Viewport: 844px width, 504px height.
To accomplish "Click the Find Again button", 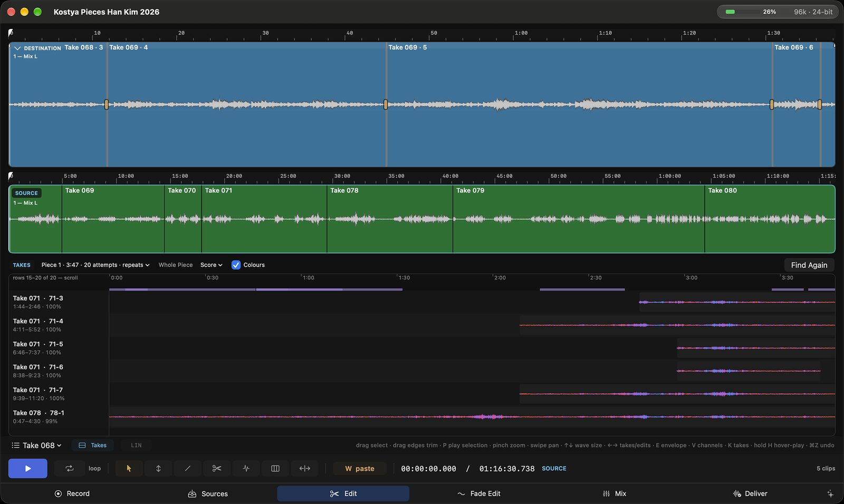I will pos(809,265).
